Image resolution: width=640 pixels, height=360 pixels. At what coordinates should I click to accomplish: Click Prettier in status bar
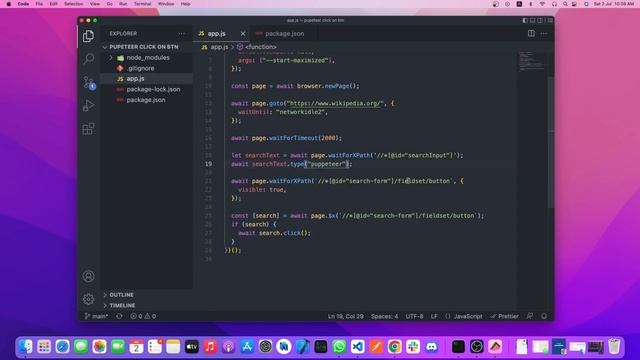504,316
